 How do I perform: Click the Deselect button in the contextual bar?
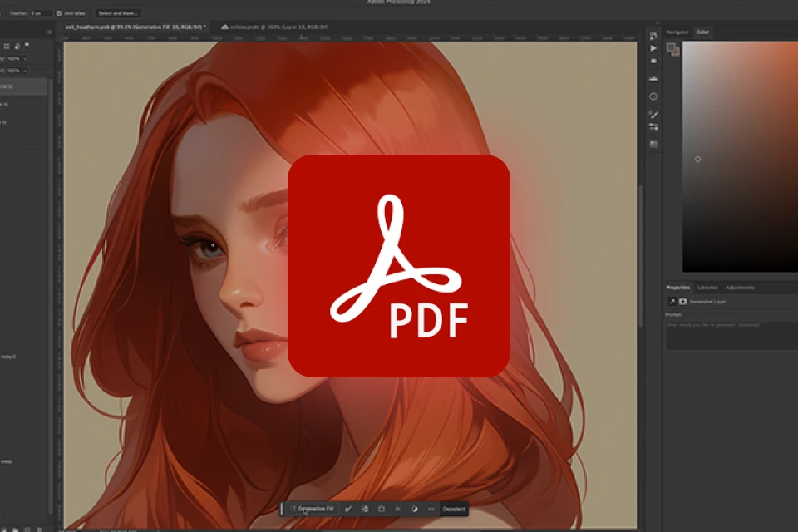(x=454, y=509)
